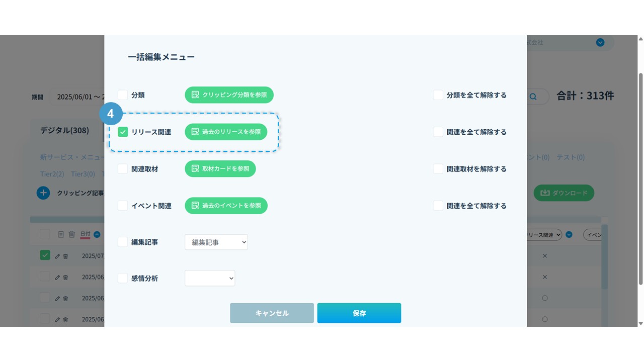Click the search magnifier icon
Viewport: 644px width, 362px height.
(x=533, y=97)
